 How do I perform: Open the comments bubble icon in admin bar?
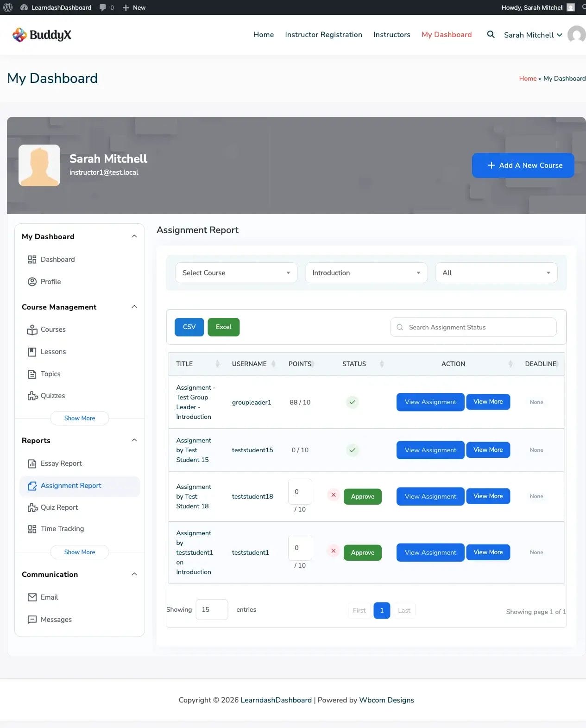coord(103,7)
